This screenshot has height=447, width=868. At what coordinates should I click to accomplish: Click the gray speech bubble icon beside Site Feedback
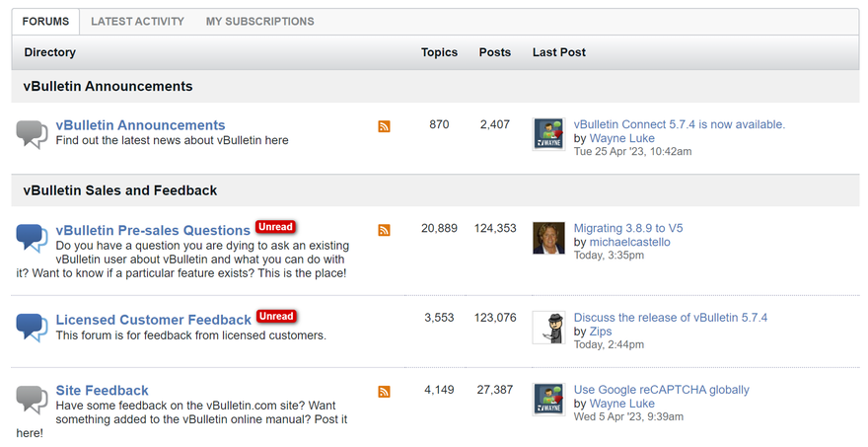(32, 400)
